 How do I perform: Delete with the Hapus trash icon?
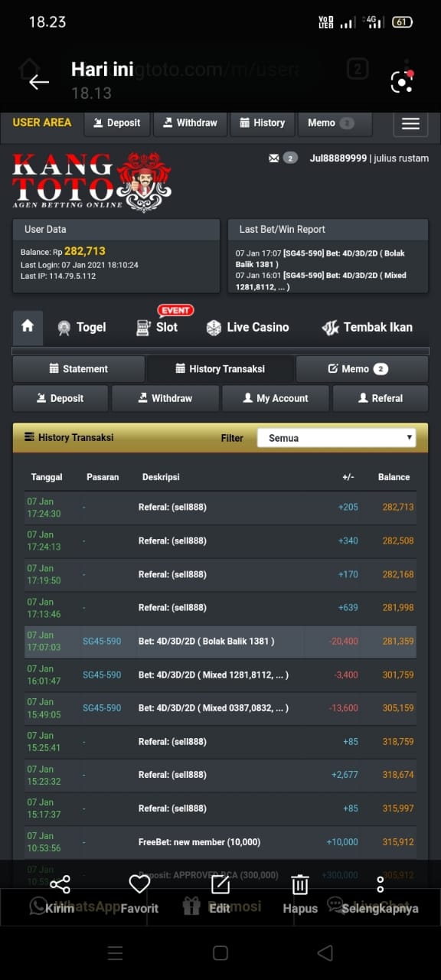300,885
